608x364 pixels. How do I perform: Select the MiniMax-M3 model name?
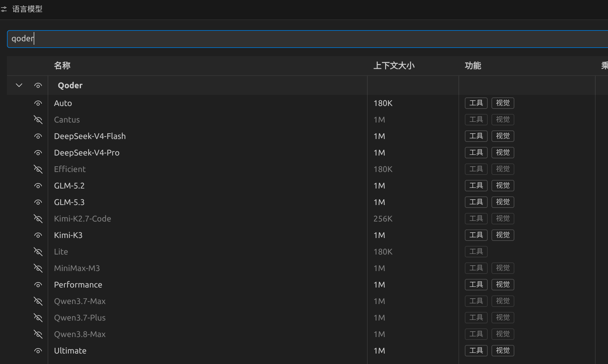pyautogui.click(x=77, y=268)
